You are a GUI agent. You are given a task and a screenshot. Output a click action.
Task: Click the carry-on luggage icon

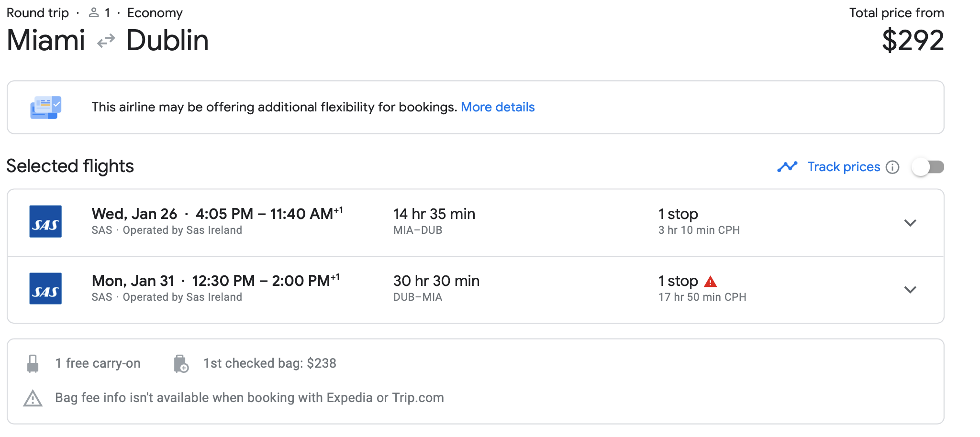tap(33, 363)
